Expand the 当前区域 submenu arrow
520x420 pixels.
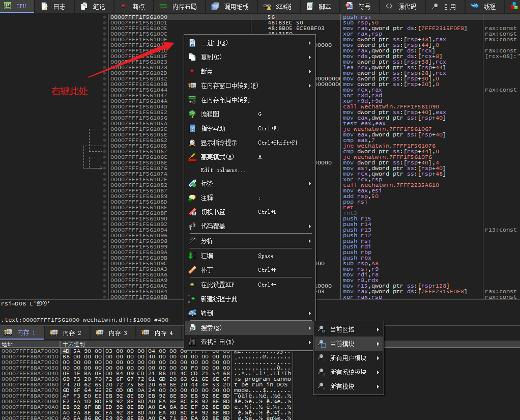click(x=378, y=329)
